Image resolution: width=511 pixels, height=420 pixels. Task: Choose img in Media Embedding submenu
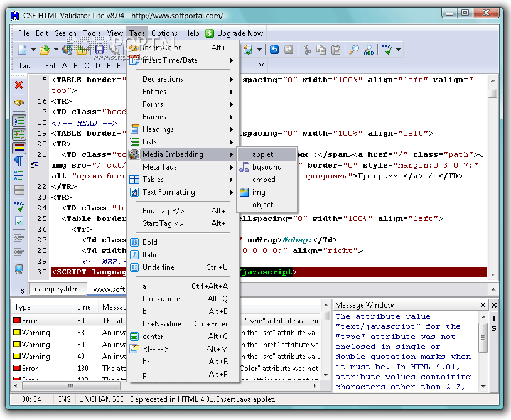tap(267, 192)
